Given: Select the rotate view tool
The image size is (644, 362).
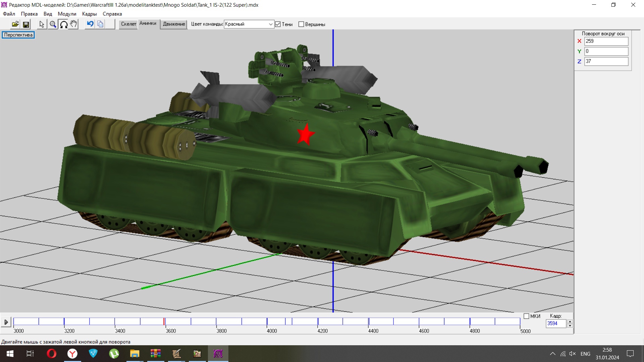Looking at the screenshot, I should click(x=63, y=24).
